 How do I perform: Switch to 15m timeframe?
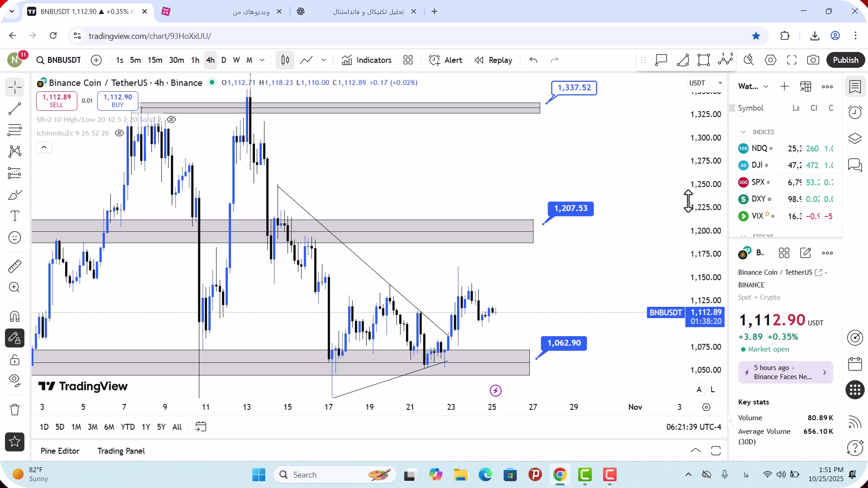point(155,60)
